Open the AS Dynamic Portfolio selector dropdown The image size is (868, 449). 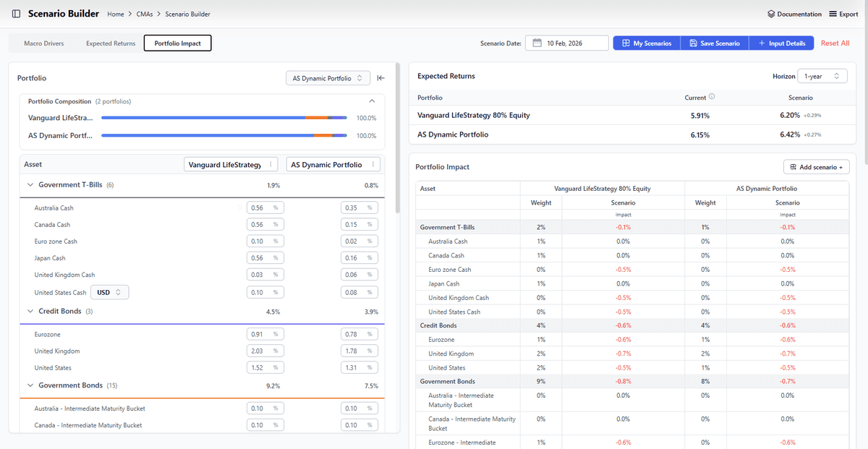click(328, 78)
